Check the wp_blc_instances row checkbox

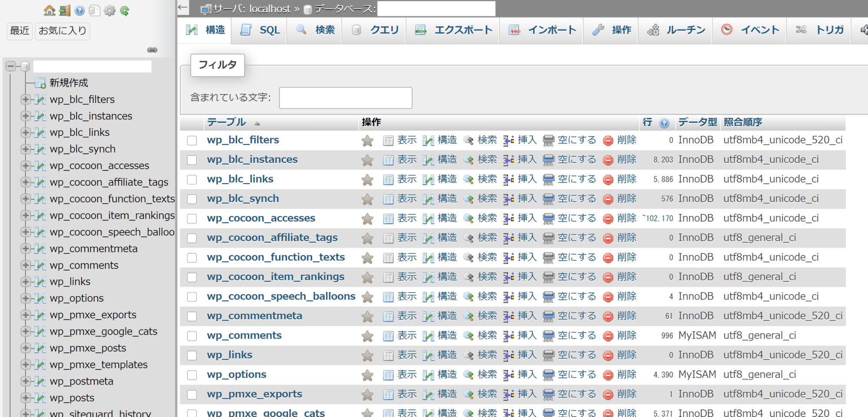(192, 160)
